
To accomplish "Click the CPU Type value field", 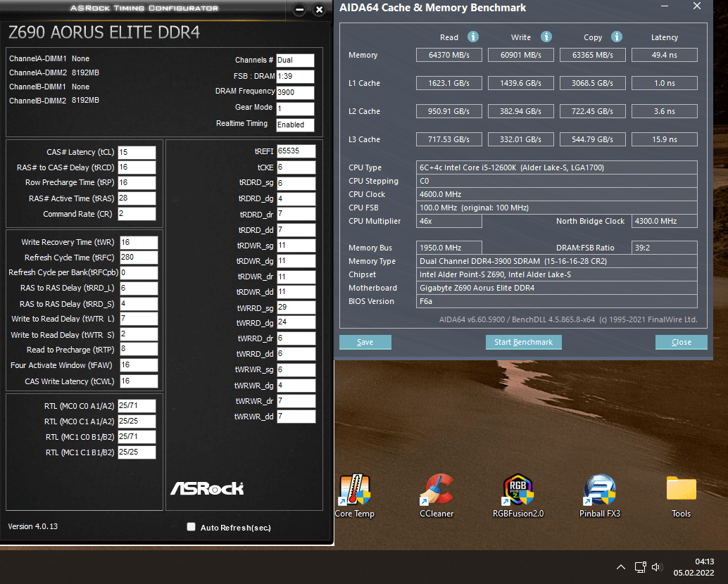I will coord(557,167).
